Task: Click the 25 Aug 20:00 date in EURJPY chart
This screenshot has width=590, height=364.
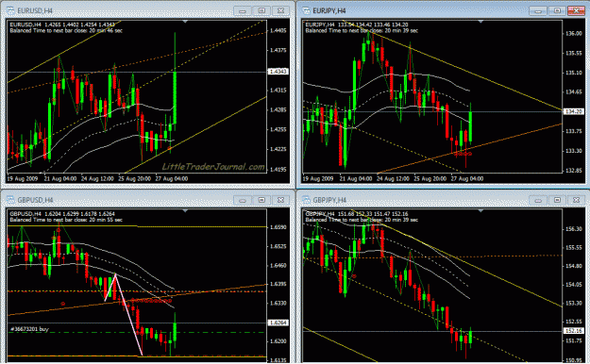Action: [430, 178]
